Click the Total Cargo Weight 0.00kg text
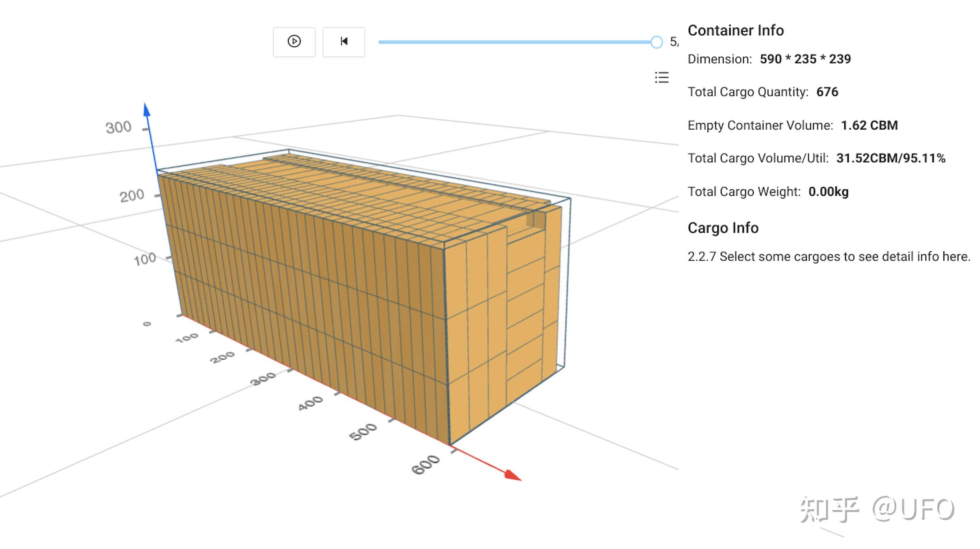This screenshot has height=549, width=980. pyautogui.click(x=828, y=191)
